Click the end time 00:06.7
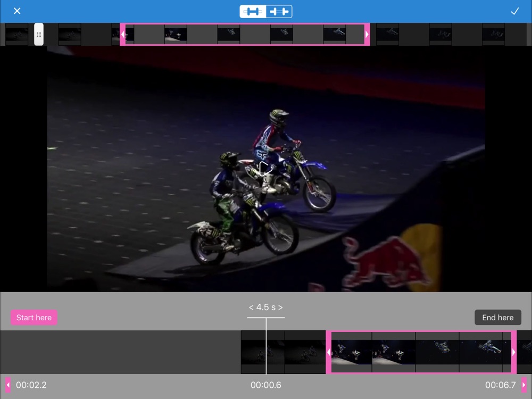Image resolution: width=532 pixels, height=399 pixels. [x=501, y=385]
